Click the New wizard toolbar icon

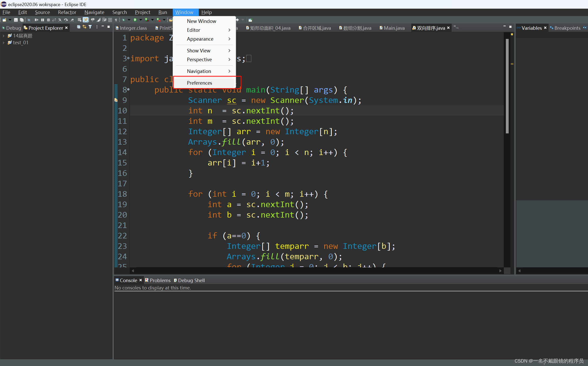4,20
